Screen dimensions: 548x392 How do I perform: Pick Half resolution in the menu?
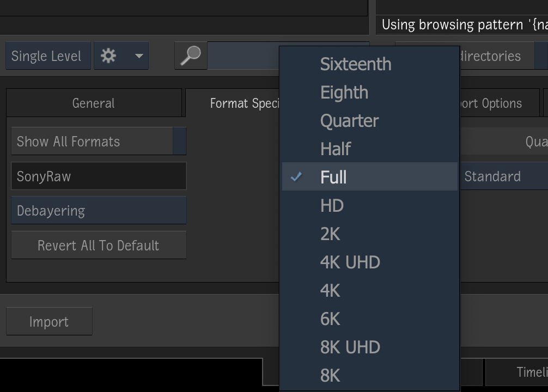pos(336,149)
